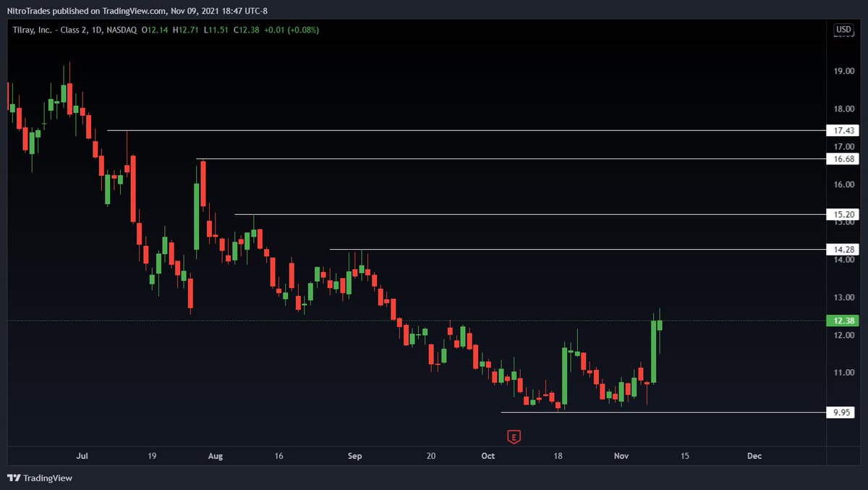This screenshot has height=490, width=868.
Task: Click the 16.68 price level label
Action: 842,159
